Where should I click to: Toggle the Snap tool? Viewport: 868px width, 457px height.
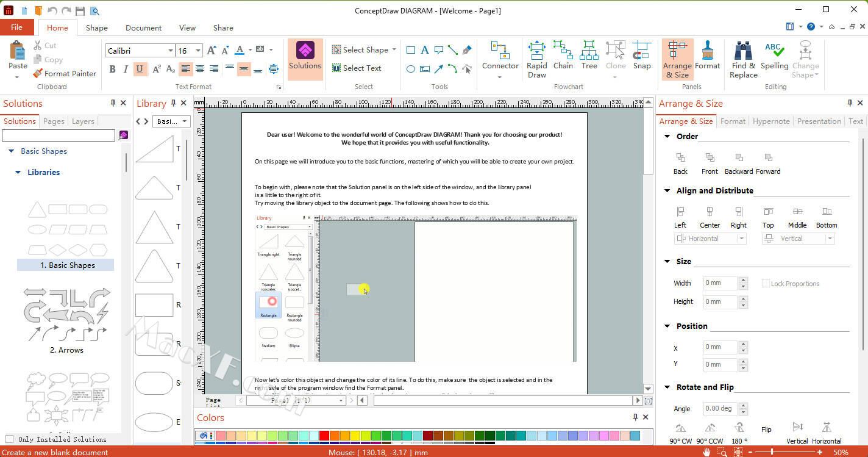point(641,56)
